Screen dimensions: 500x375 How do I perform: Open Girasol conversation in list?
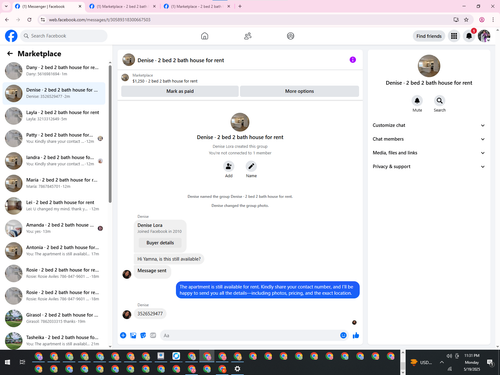54,318
